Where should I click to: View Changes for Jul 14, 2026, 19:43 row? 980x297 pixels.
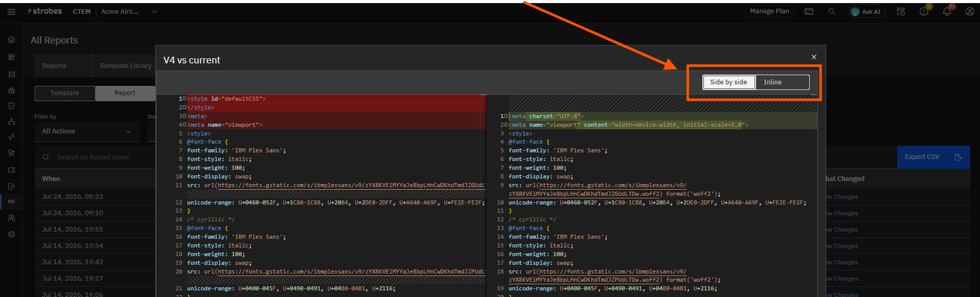pyautogui.click(x=842, y=262)
